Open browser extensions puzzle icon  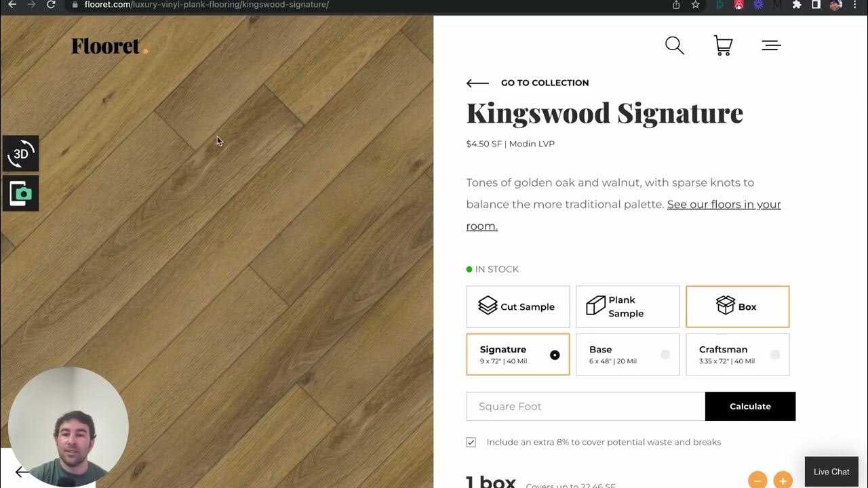797,5
